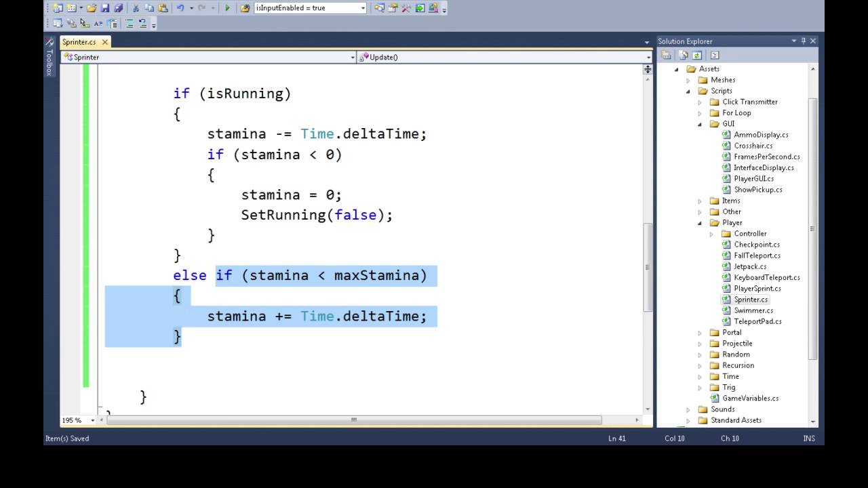
Task: Select GameVariables.cs file
Action: [x=750, y=399]
